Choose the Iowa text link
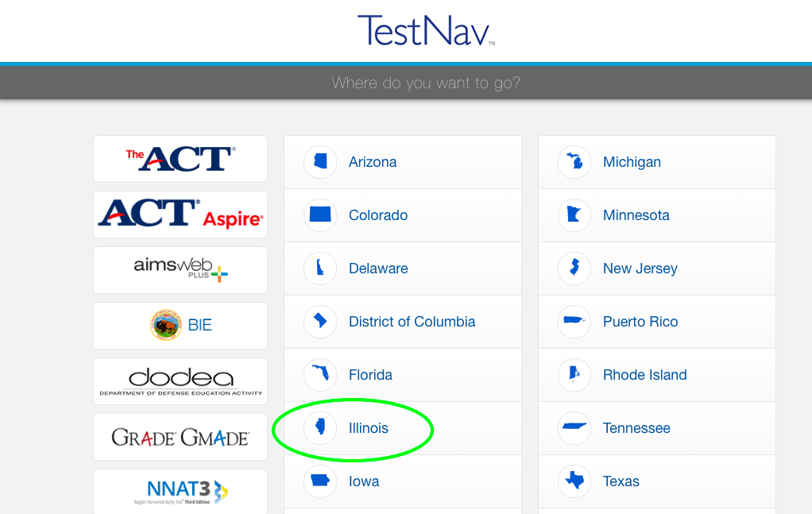The width and height of the screenshot is (812, 514). (x=364, y=481)
